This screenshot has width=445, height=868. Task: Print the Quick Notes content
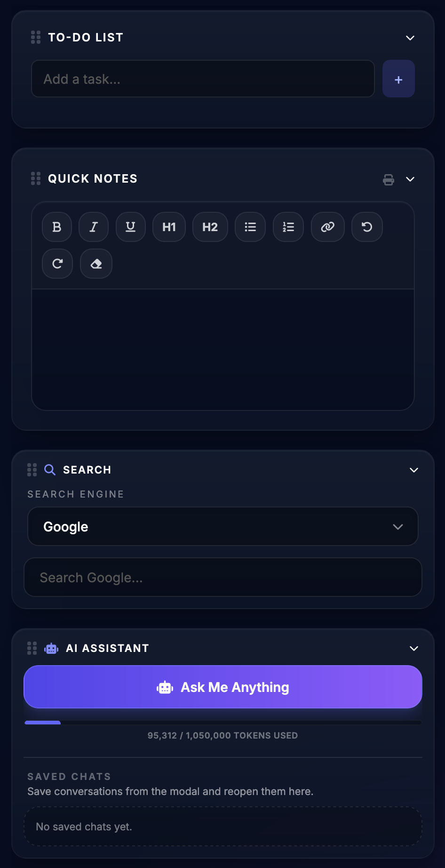[388, 179]
